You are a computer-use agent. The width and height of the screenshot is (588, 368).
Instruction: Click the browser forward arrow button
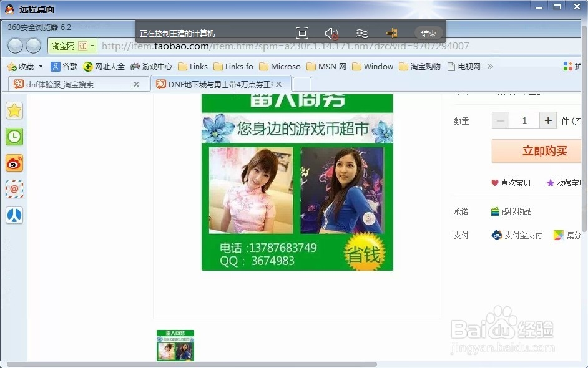point(33,46)
